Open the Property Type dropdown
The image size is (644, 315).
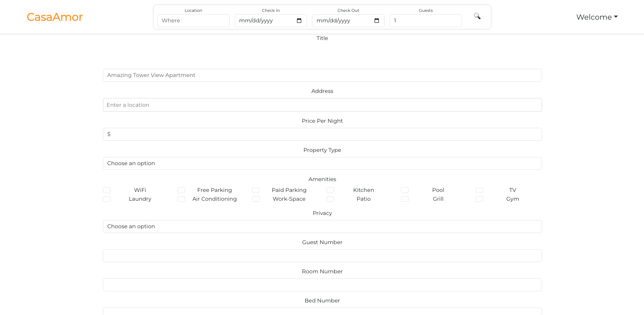pyautogui.click(x=322, y=163)
